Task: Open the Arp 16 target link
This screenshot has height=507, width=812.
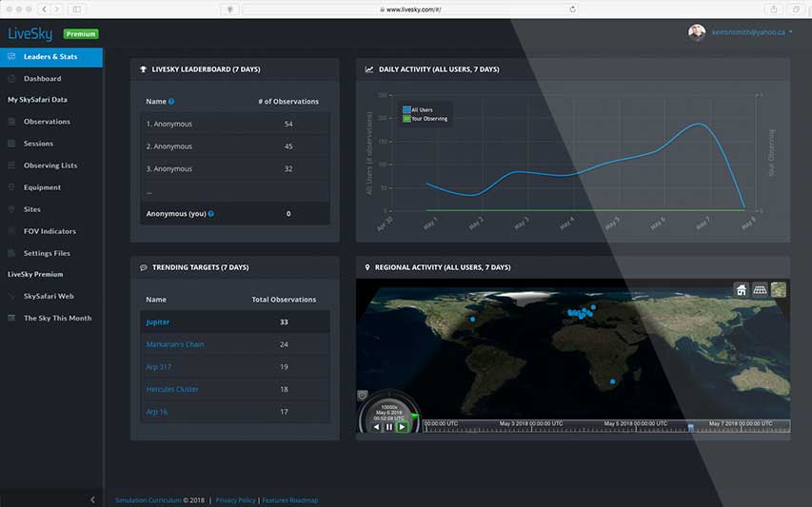Action: click(x=156, y=412)
